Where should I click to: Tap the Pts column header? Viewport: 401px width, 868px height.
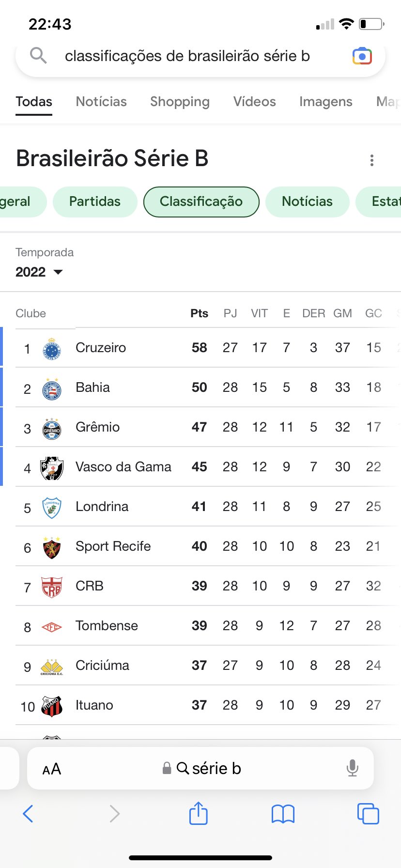199,313
